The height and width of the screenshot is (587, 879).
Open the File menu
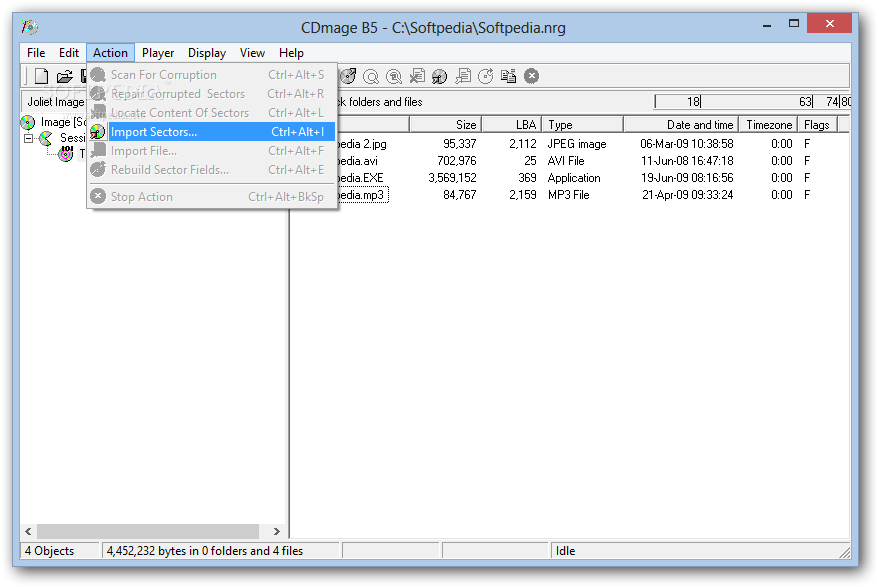[36, 53]
